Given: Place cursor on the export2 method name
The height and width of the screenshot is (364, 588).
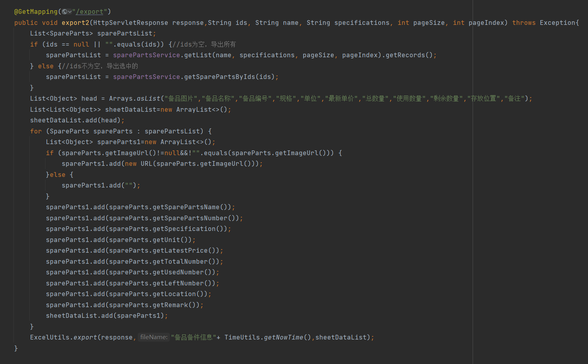Looking at the screenshot, I should [75, 23].
